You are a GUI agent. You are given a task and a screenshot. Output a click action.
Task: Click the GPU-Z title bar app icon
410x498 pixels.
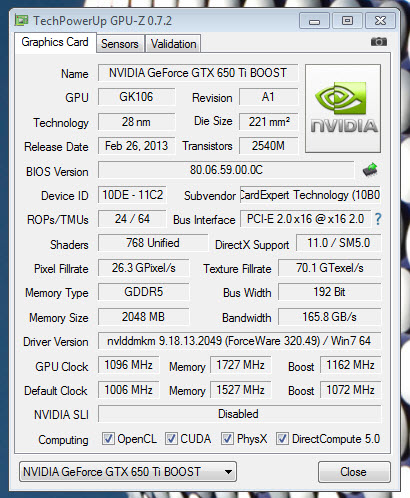pos(22,21)
